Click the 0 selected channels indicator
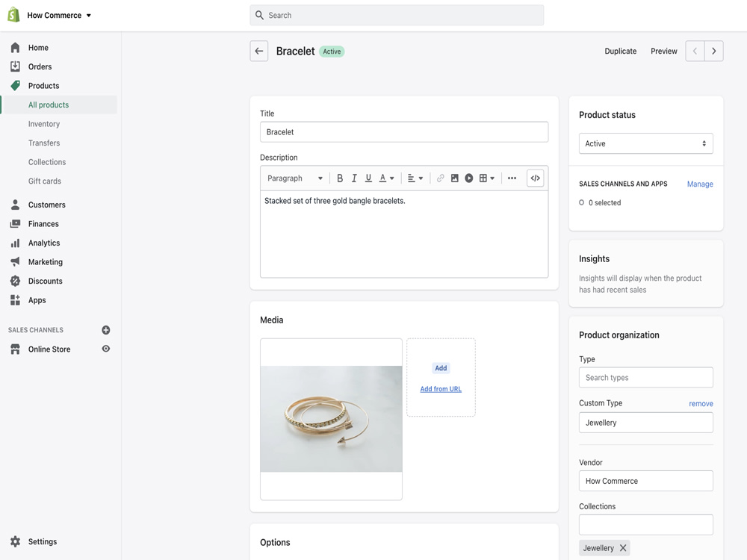This screenshot has width=747, height=560. pos(600,202)
